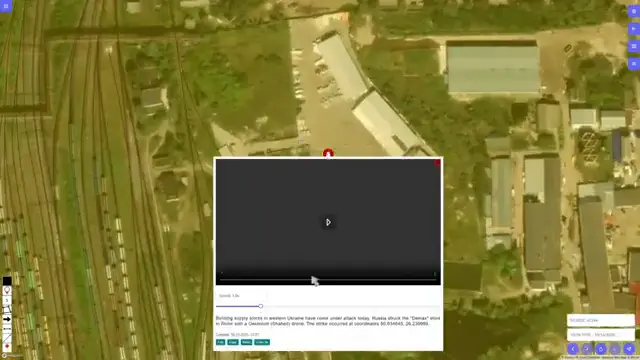Click the third teal button after Copy
The height and width of the screenshot is (360, 640).
tap(246, 342)
